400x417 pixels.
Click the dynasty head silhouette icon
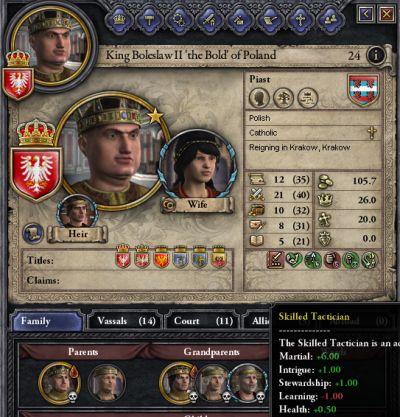pyautogui.click(x=259, y=98)
